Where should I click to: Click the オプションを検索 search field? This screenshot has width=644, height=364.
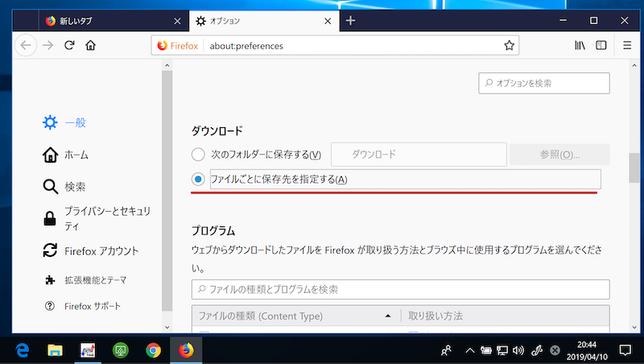click(544, 83)
